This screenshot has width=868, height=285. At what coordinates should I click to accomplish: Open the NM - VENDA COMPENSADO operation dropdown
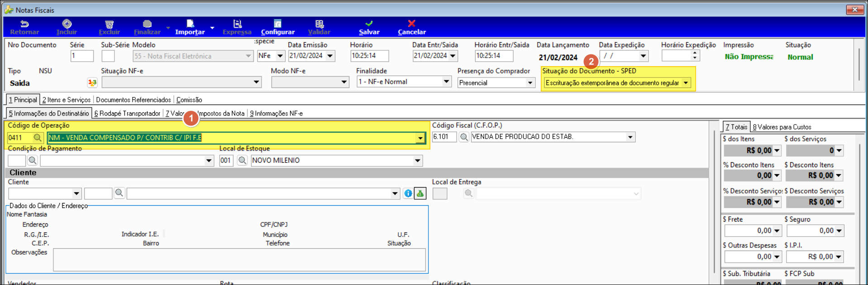pos(420,138)
